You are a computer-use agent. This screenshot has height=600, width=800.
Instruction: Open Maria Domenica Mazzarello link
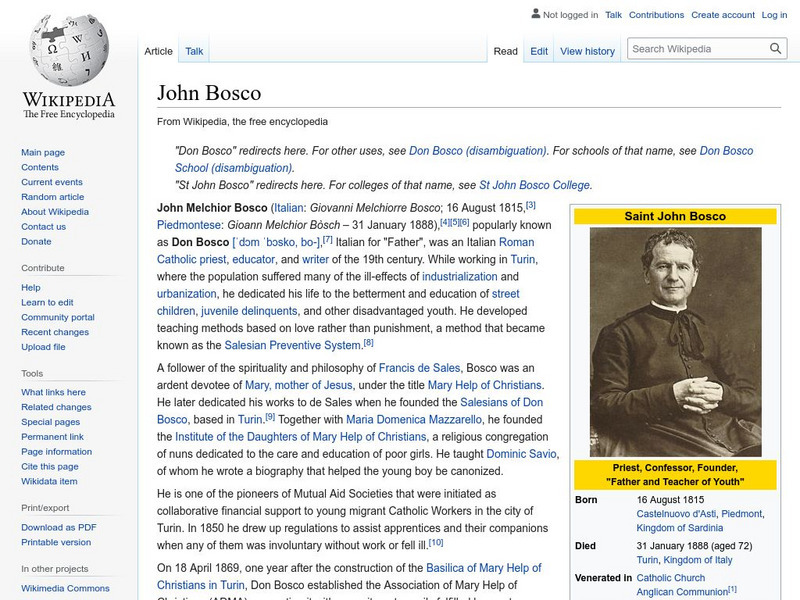(x=414, y=419)
